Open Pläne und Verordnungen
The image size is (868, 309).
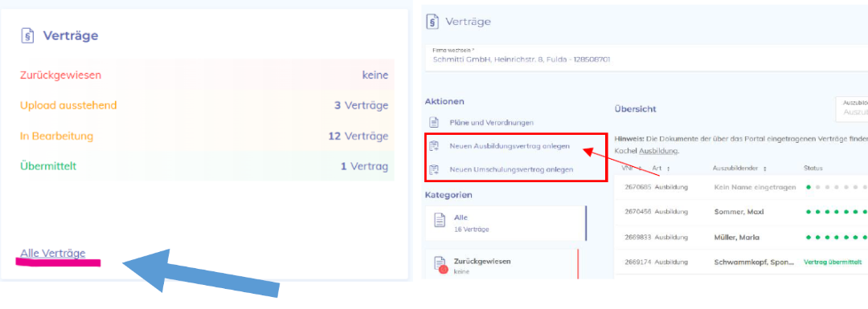(x=492, y=123)
